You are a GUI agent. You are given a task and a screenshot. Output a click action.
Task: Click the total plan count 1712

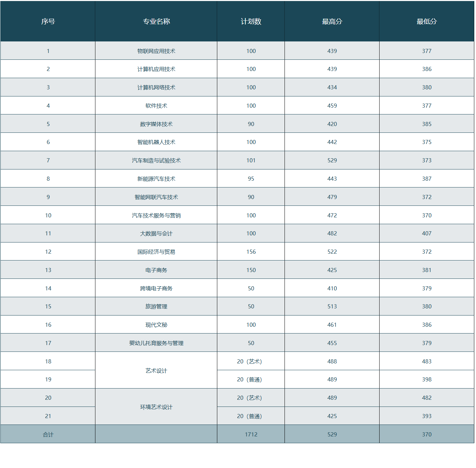[251, 434]
